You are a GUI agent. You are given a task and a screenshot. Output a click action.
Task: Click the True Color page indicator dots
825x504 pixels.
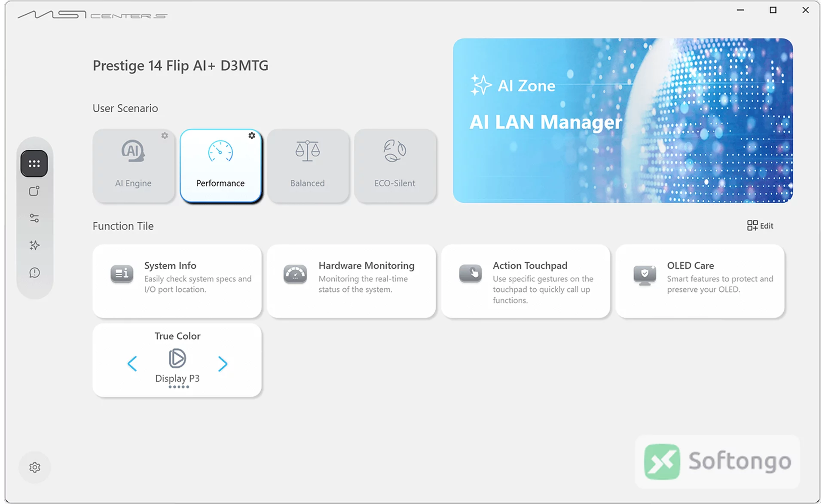coord(179,387)
